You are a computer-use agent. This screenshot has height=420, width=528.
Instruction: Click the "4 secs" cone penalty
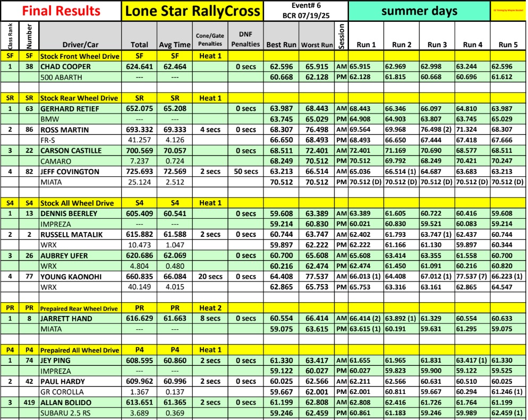(x=210, y=130)
